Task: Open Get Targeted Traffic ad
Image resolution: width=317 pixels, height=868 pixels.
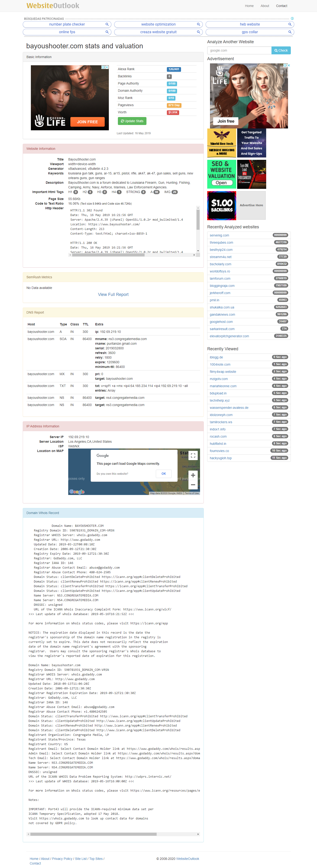Action: point(251,143)
